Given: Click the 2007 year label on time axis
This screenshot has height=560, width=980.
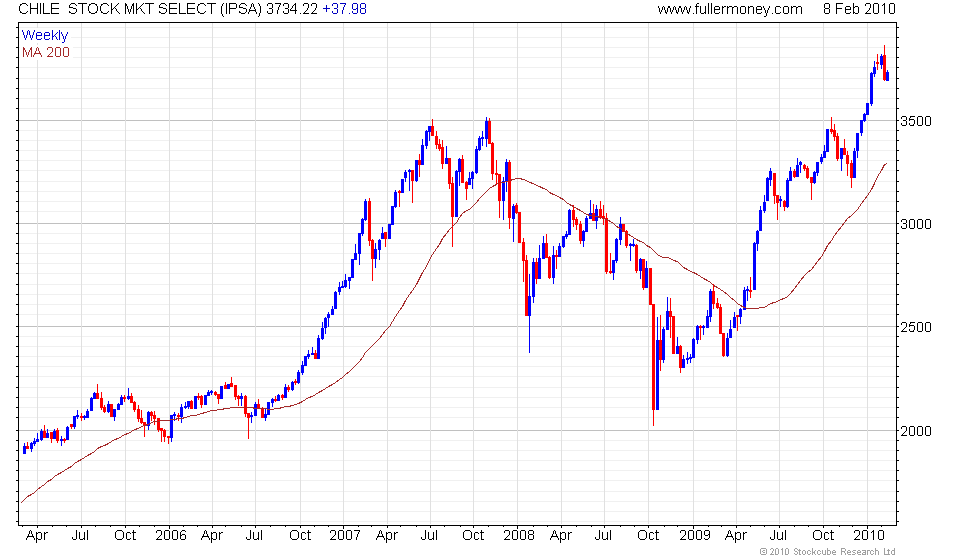Looking at the screenshot, I should coord(344,536).
